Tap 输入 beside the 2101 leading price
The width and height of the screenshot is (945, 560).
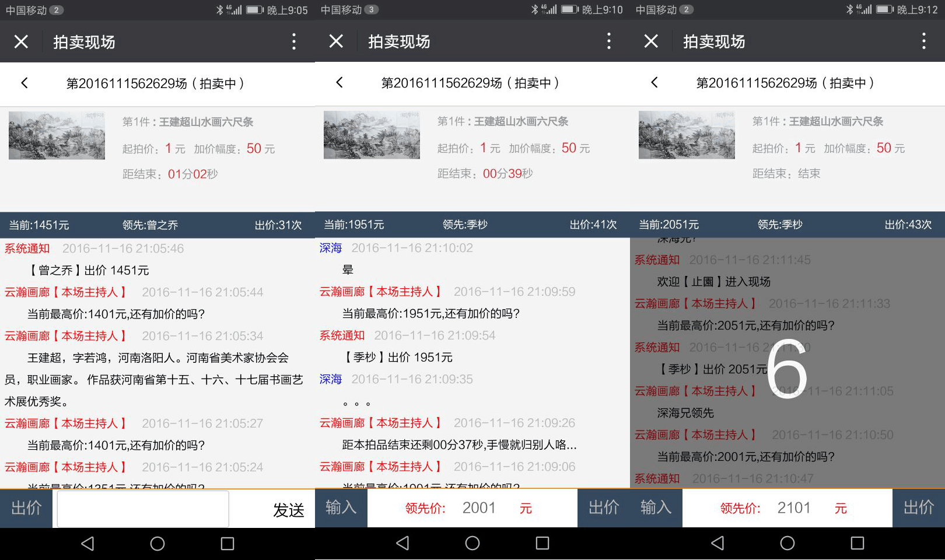click(656, 508)
